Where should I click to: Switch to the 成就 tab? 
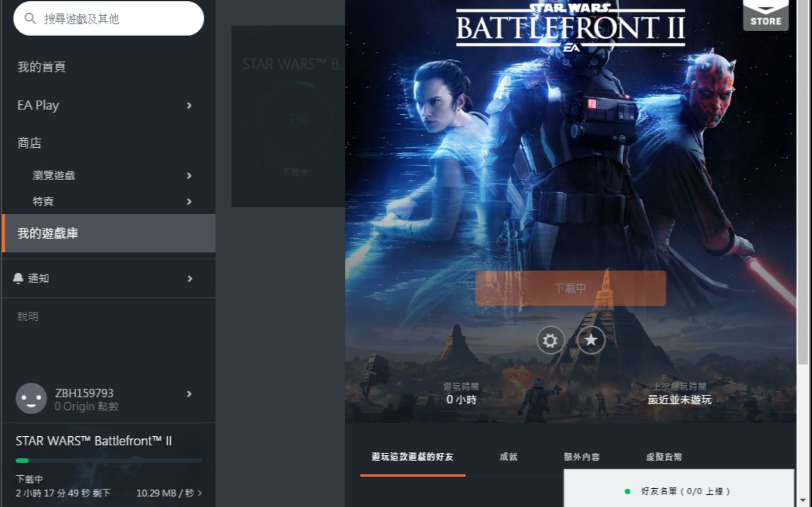click(508, 457)
